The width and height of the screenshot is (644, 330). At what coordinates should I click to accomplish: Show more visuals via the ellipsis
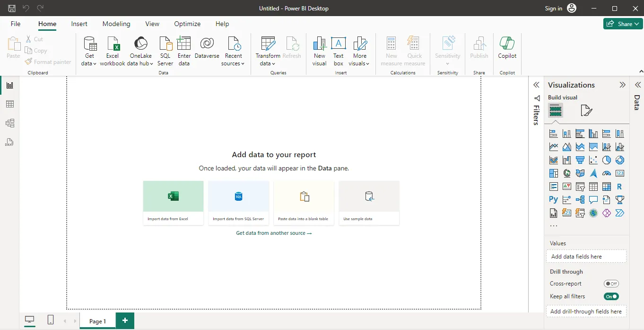[x=553, y=226]
